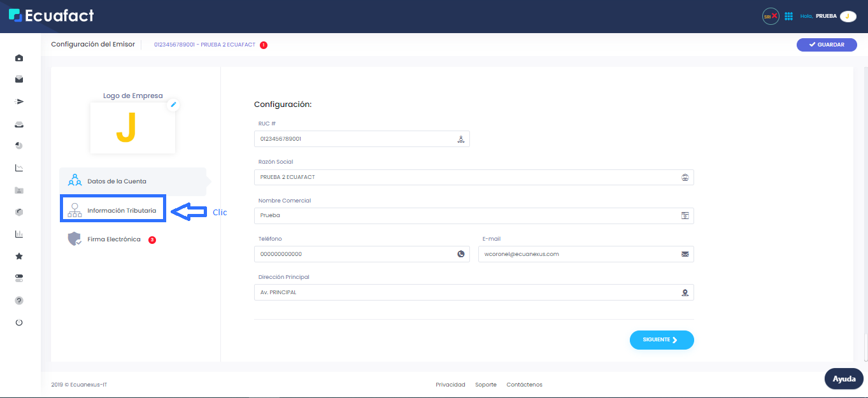Select the star favorites icon in sidebar

(x=18, y=256)
